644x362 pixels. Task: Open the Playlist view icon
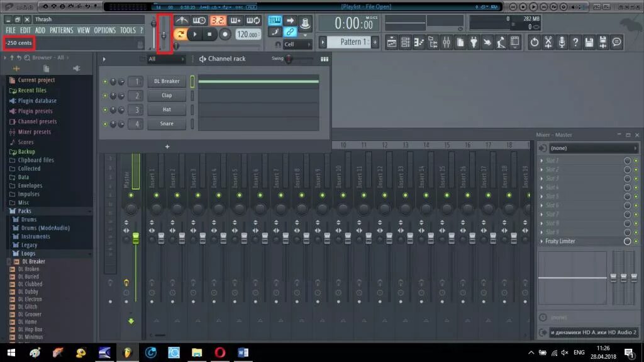coord(391,42)
